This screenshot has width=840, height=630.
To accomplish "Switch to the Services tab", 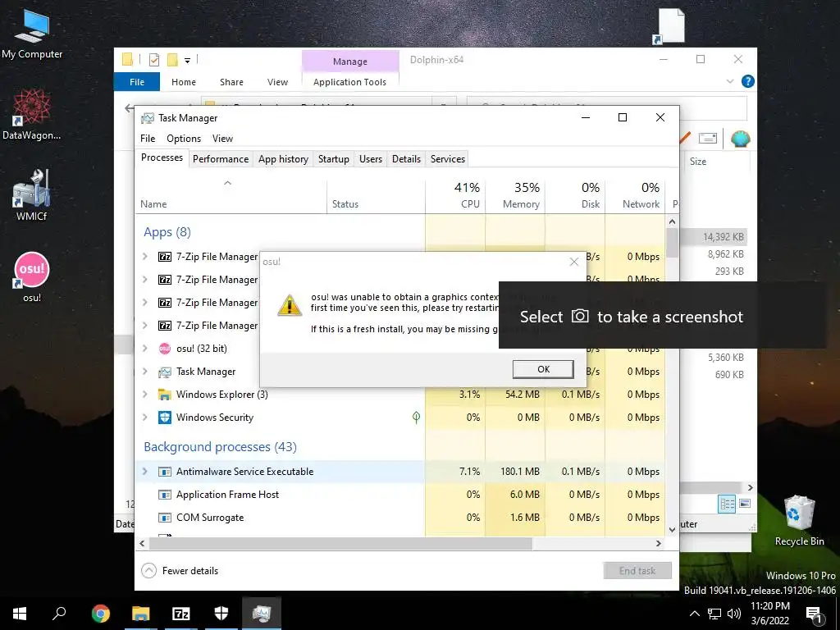I will (448, 159).
